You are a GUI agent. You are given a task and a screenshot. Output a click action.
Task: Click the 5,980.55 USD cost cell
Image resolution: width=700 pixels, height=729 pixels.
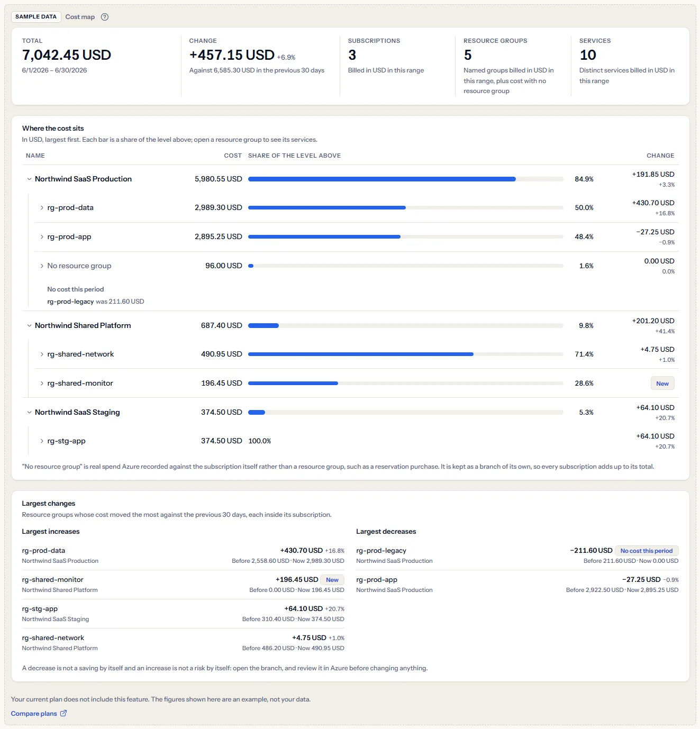coord(219,179)
